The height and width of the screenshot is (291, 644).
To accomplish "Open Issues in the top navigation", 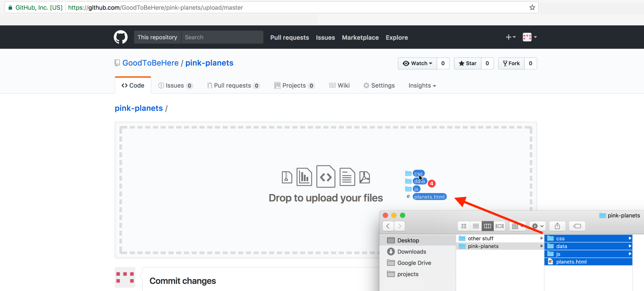I will 325,37.
